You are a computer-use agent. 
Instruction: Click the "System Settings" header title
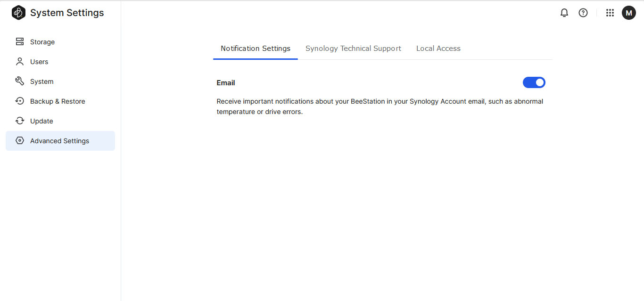pos(67,13)
